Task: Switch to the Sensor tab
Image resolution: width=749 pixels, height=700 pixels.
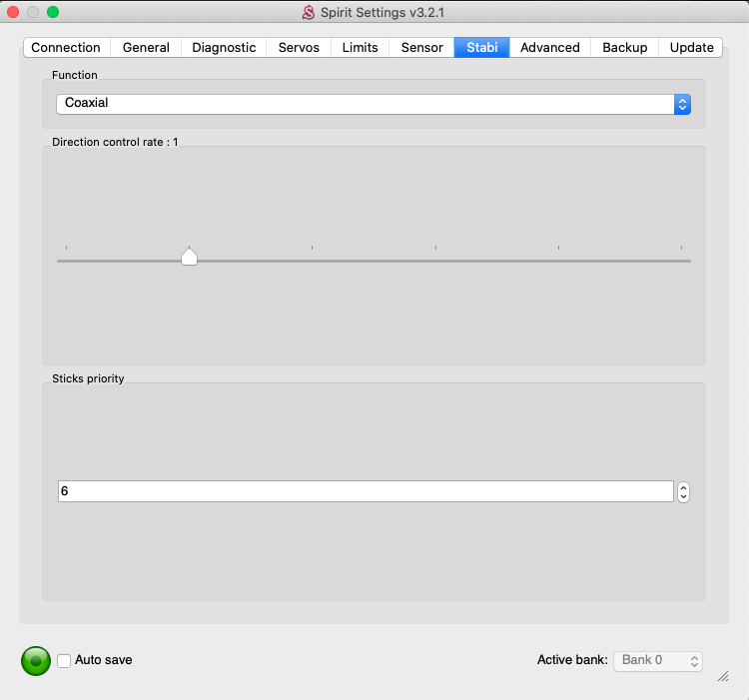Action: [421, 47]
